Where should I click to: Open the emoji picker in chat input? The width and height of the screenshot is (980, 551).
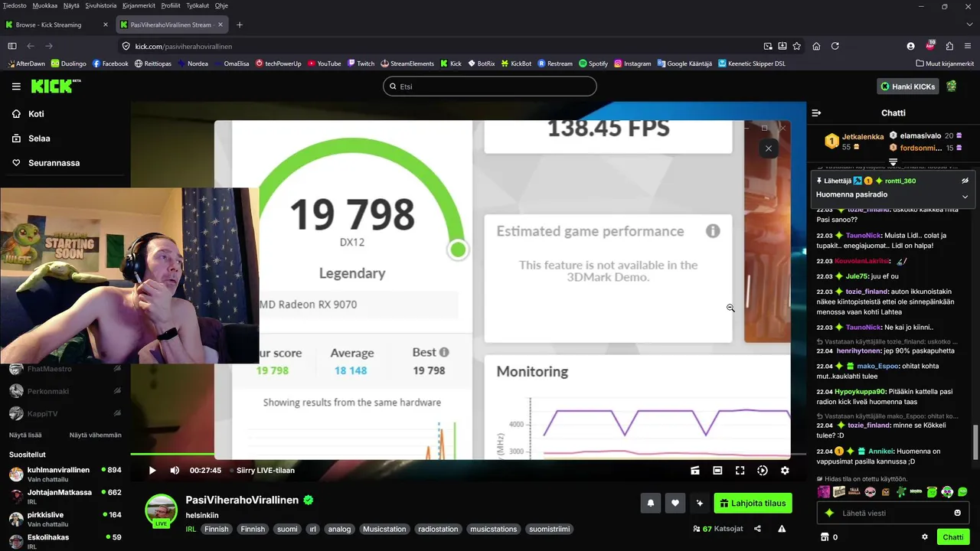pos(957,513)
